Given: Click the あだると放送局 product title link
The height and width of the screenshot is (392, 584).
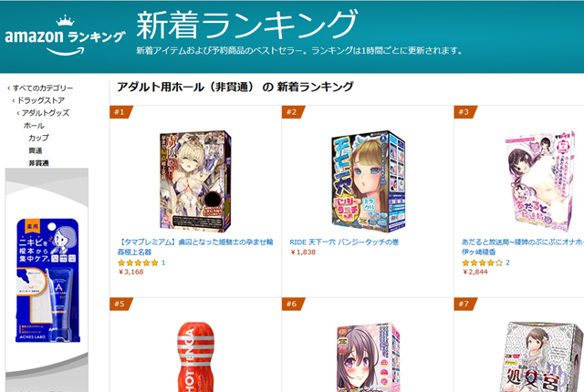Looking at the screenshot, I should click(523, 246).
